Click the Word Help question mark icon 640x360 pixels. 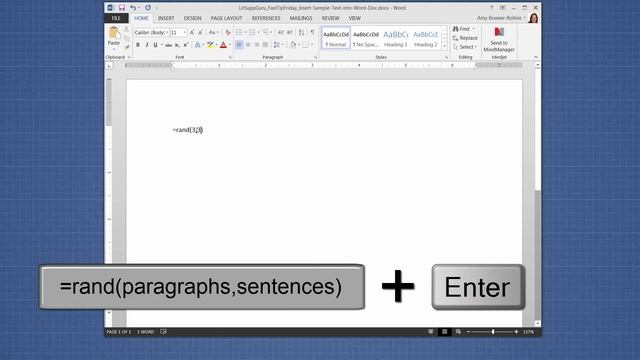pos(492,8)
